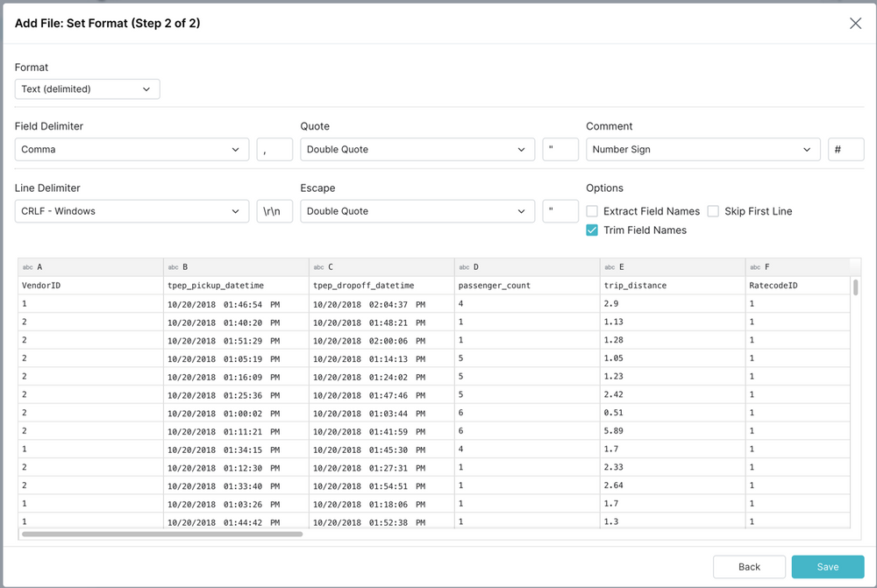Open the Quote dropdown
Image resolution: width=877 pixels, height=588 pixels.
pyautogui.click(x=417, y=150)
